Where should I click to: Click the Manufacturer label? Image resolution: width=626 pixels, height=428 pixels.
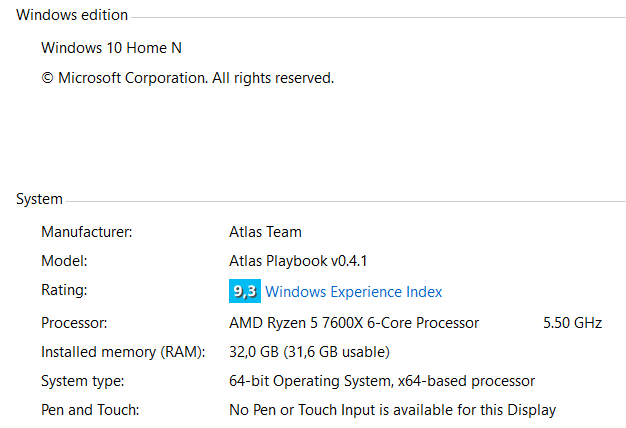pos(86,232)
